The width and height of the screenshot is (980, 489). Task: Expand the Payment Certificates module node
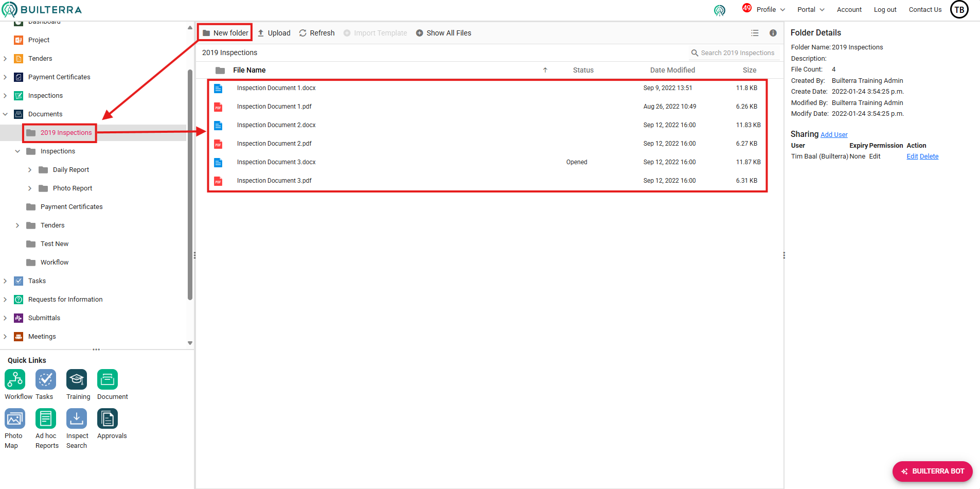tap(5, 77)
